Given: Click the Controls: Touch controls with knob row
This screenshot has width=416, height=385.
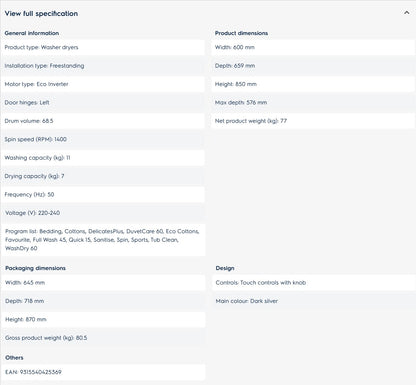Looking at the screenshot, I should tap(313, 283).
